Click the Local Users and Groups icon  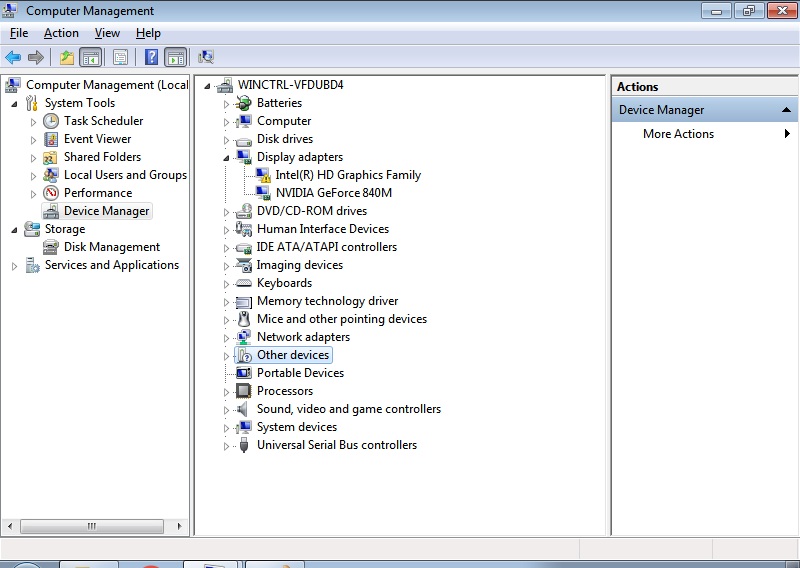[51, 175]
